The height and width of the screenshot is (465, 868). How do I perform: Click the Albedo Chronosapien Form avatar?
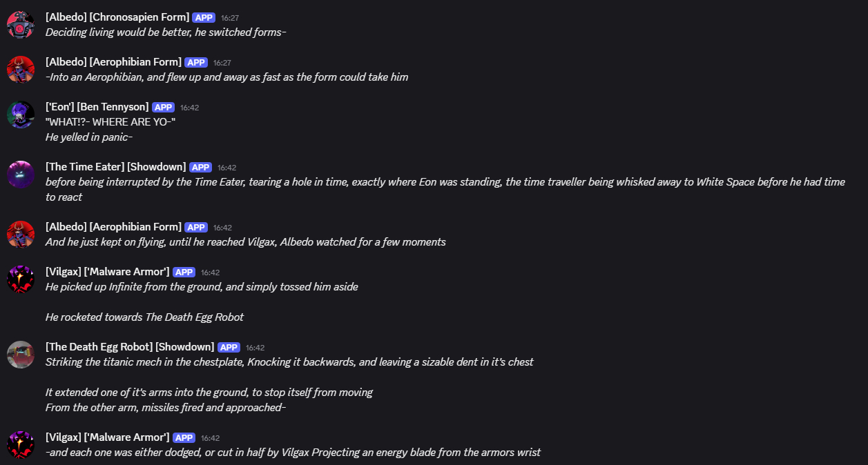(x=21, y=25)
